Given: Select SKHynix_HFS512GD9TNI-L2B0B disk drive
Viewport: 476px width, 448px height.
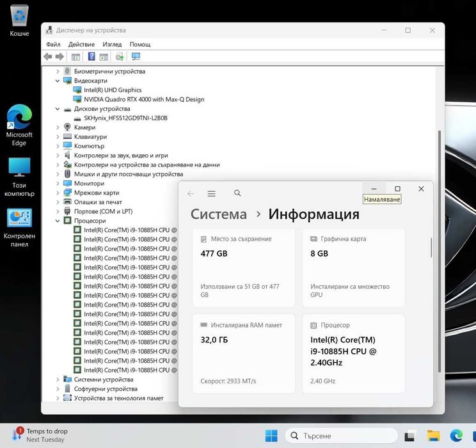Looking at the screenshot, I should [x=125, y=118].
